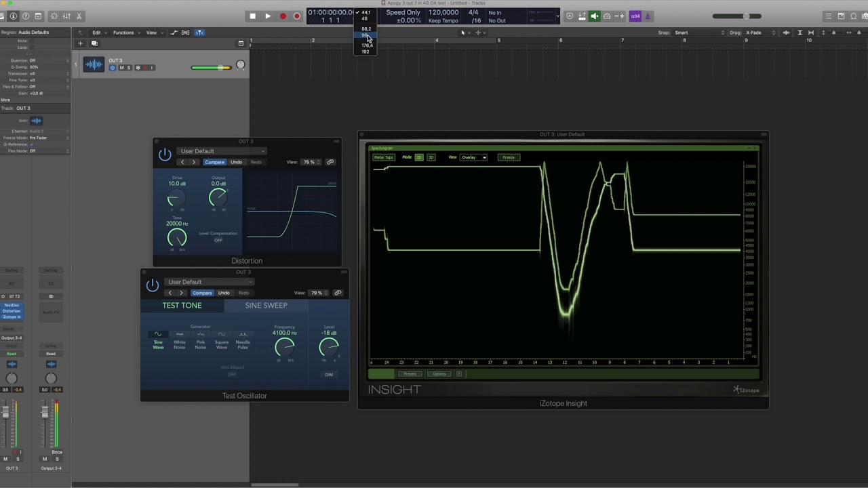Screen dimensions: 868x488
Task: Solo the OUT 3 track
Action: pos(129,68)
